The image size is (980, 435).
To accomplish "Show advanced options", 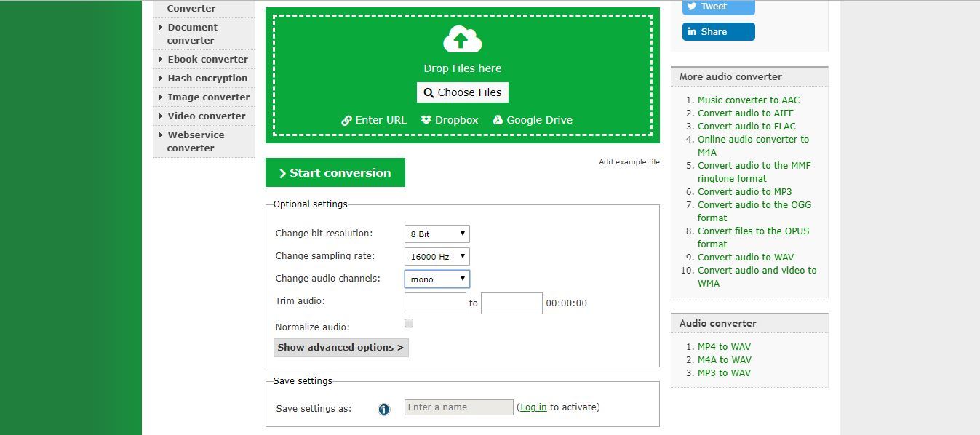I will pyautogui.click(x=341, y=348).
